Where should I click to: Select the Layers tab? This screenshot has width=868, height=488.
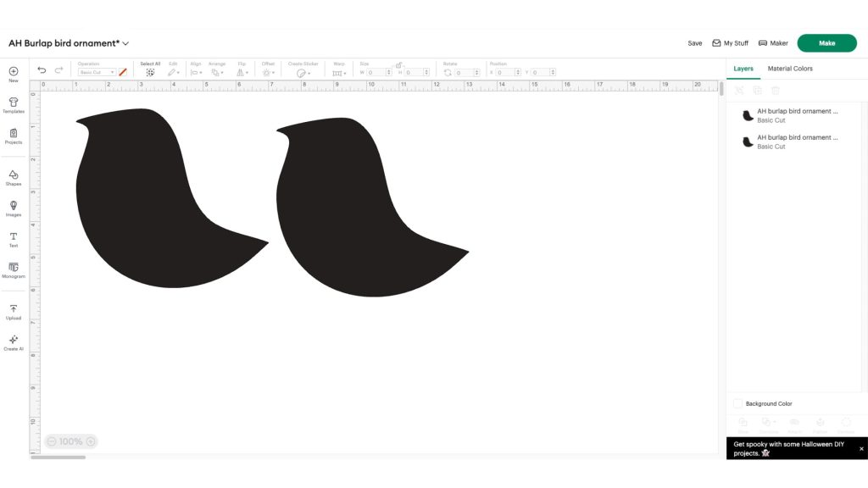pyautogui.click(x=743, y=69)
